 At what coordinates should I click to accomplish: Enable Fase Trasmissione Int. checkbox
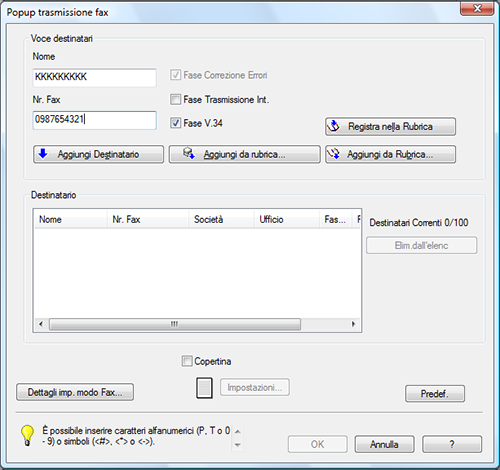(175, 99)
